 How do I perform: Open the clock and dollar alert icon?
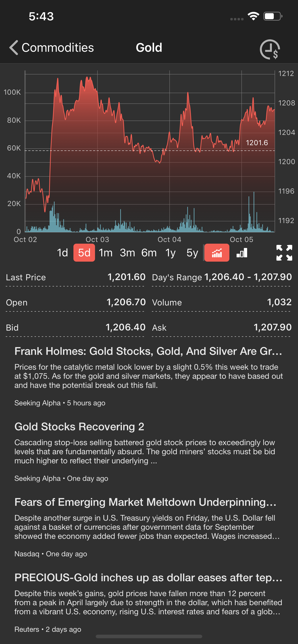tap(270, 49)
